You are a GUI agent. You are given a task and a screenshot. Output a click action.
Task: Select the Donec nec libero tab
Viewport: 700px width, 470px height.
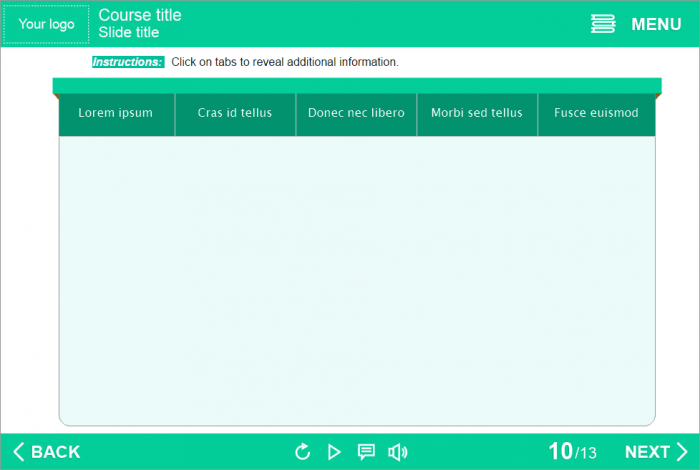coord(356,113)
